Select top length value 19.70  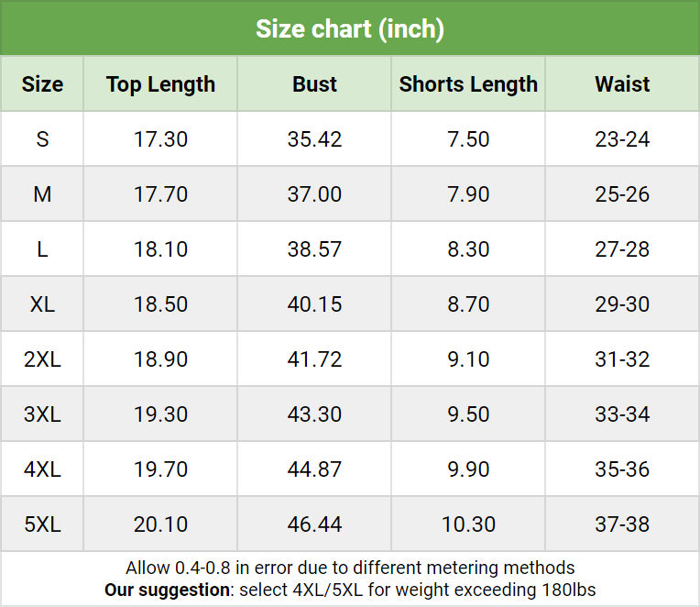pos(160,469)
